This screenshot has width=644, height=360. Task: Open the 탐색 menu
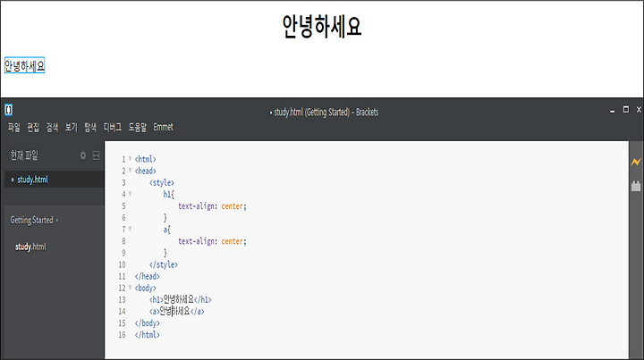point(90,128)
